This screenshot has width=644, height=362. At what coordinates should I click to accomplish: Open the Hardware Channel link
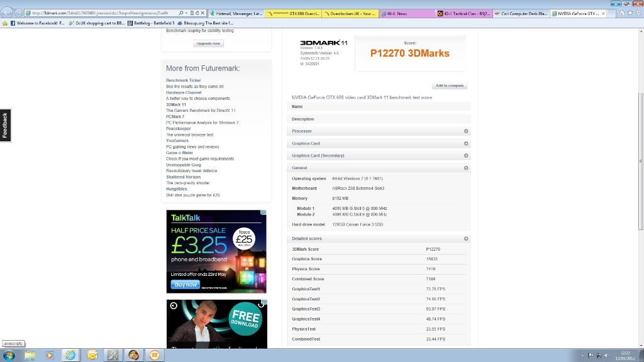click(184, 93)
